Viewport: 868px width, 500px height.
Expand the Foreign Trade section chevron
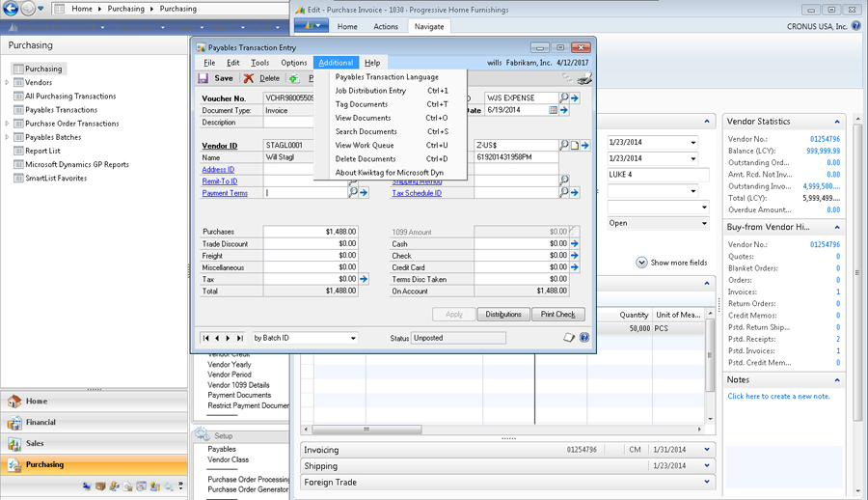click(707, 482)
